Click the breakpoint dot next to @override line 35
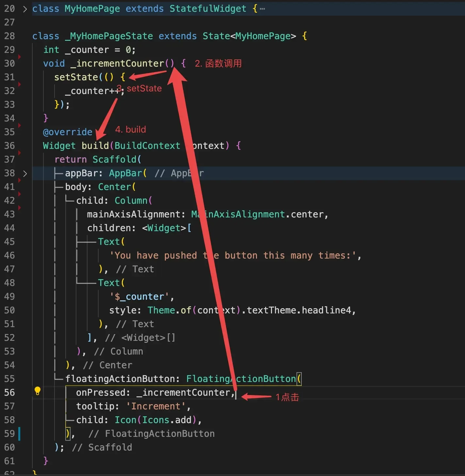465x476 pixels. click(x=19, y=125)
